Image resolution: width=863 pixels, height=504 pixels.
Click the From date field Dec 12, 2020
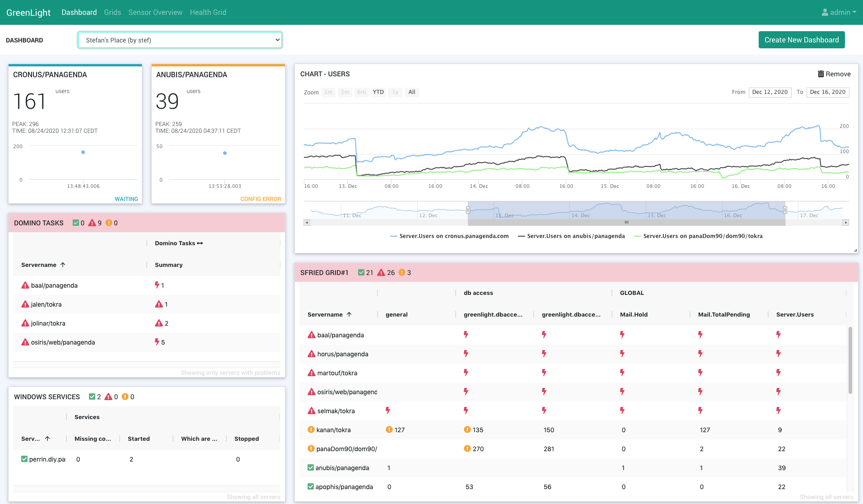[770, 92]
